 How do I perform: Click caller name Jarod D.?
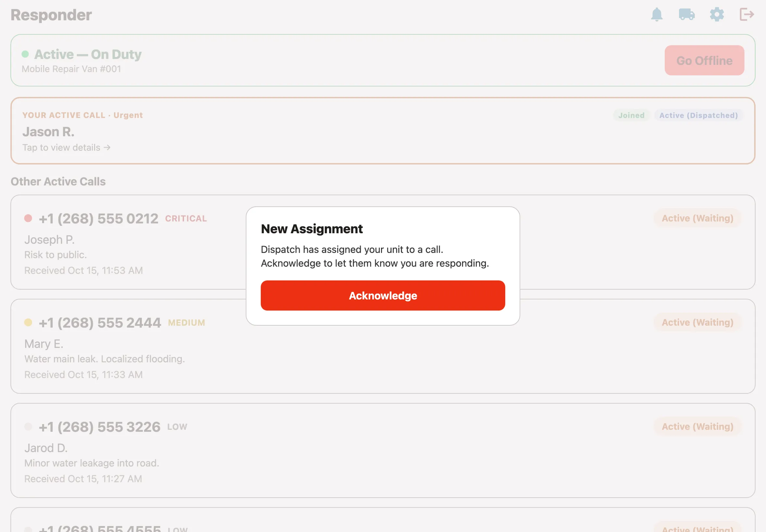(46, 448)
